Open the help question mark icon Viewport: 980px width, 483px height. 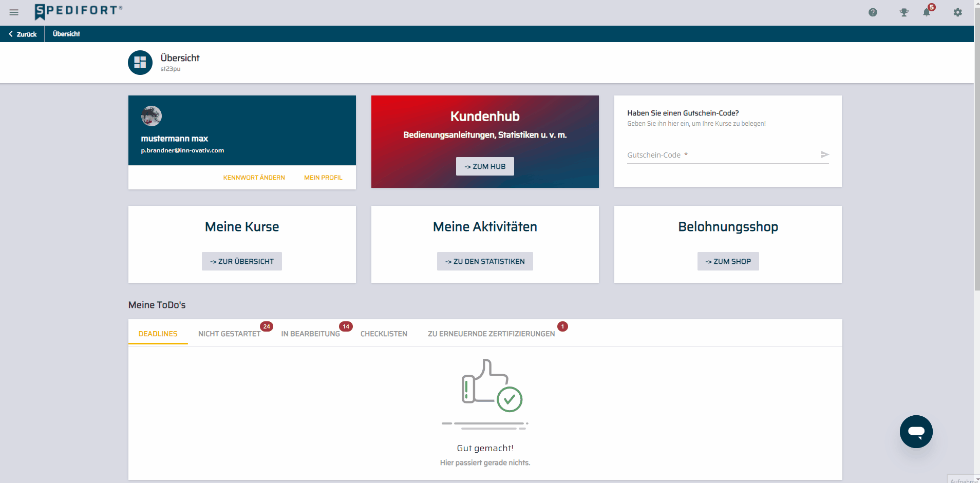click(x=873, y=12)
